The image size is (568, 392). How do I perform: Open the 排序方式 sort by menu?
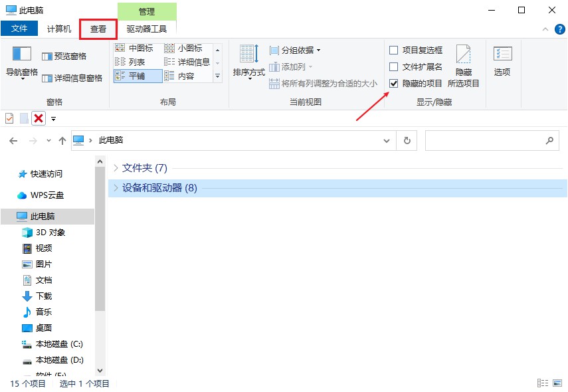(x=249, y=62)
